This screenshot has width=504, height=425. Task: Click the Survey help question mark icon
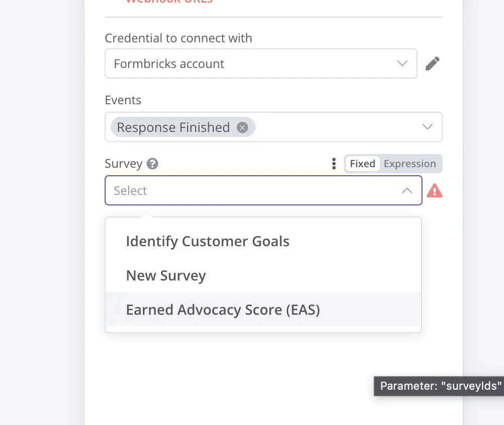tap(152, 164)
